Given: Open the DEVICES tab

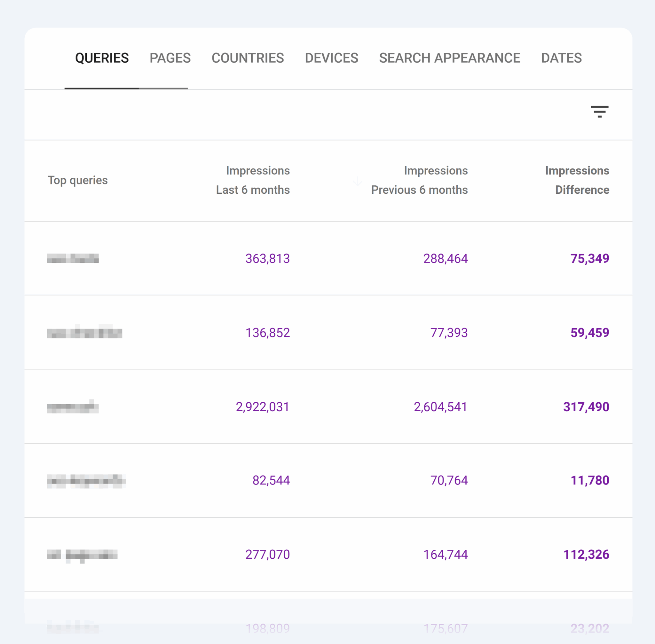Looking at the screenshot, I should 331,58.
